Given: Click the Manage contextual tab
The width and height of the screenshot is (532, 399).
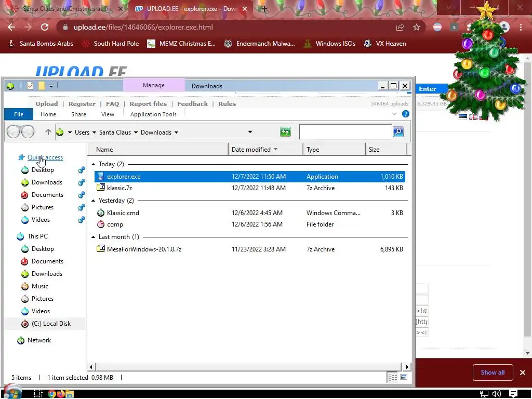Looking at the screenshot, I should 154,85.
